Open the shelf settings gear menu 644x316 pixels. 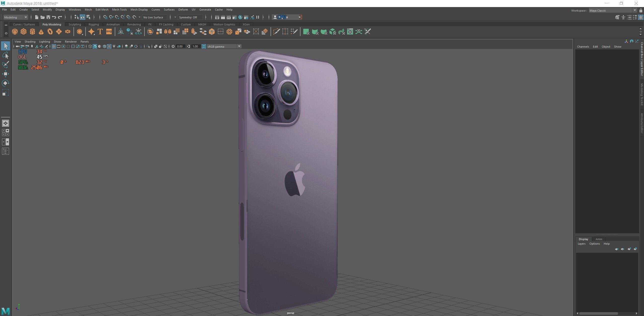[x=6, y=33]
